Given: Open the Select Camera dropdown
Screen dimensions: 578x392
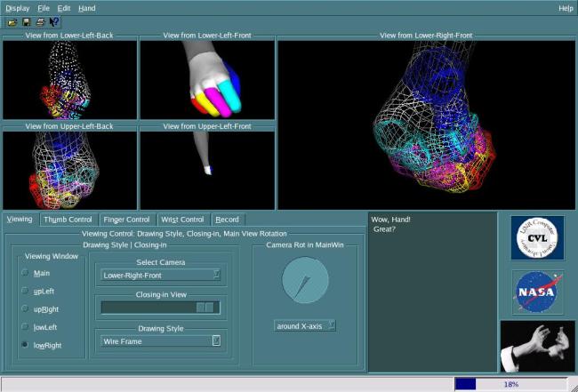Looking at the screenshot, I should [x=161, y=276].
